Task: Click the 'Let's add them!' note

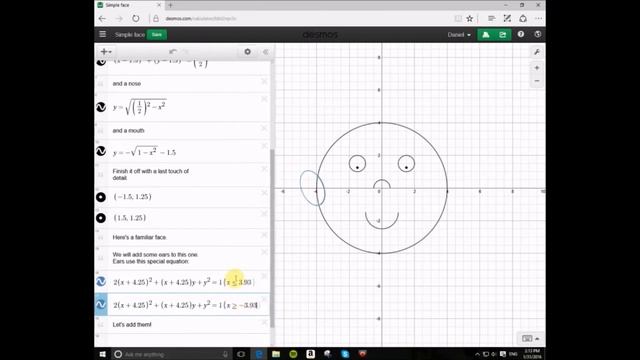Action: [x=132, y=325]
